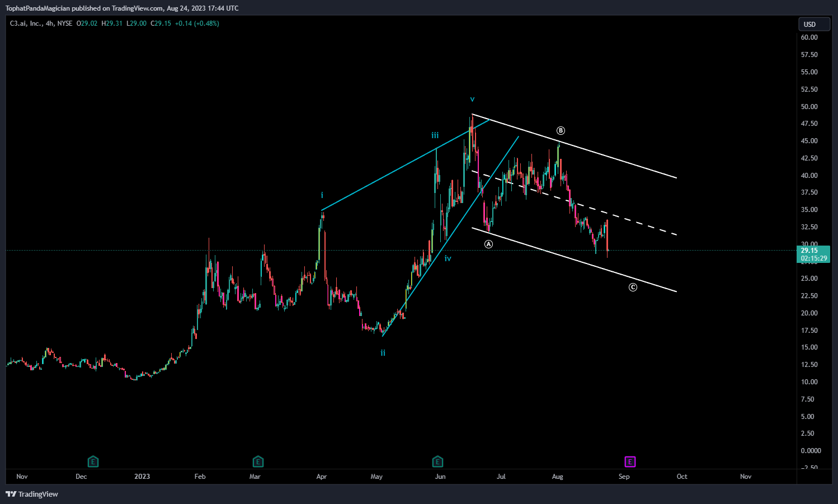Click the 'Aug' time axis label
This screenshot has width=838, height=504.
(557, 477)
